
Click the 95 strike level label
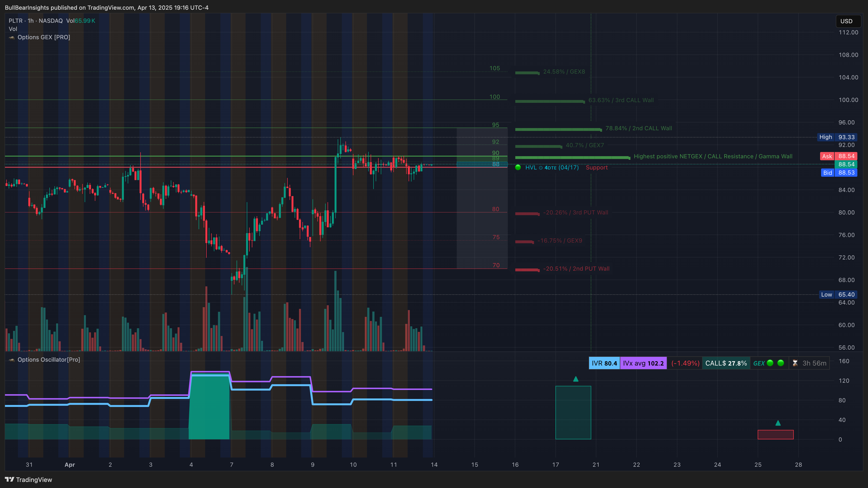point(496,125)
